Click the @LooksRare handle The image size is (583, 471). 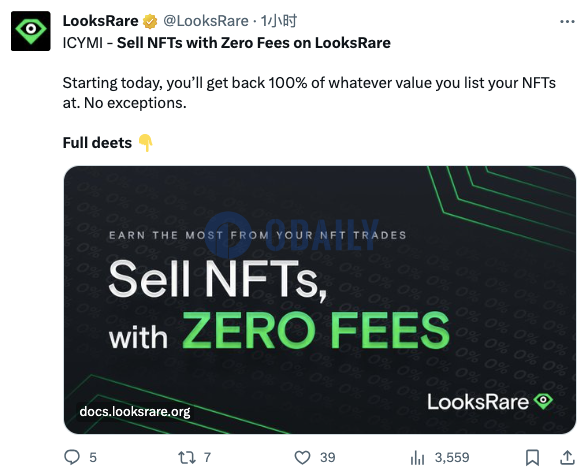tap(206, 21)
